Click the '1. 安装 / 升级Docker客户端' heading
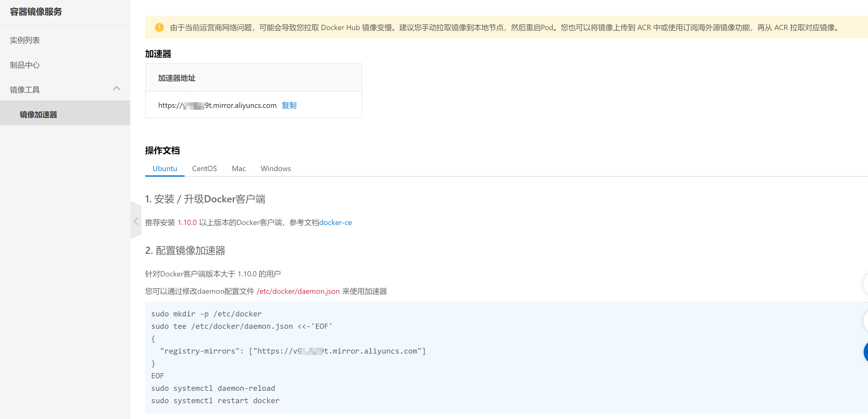 205,199
